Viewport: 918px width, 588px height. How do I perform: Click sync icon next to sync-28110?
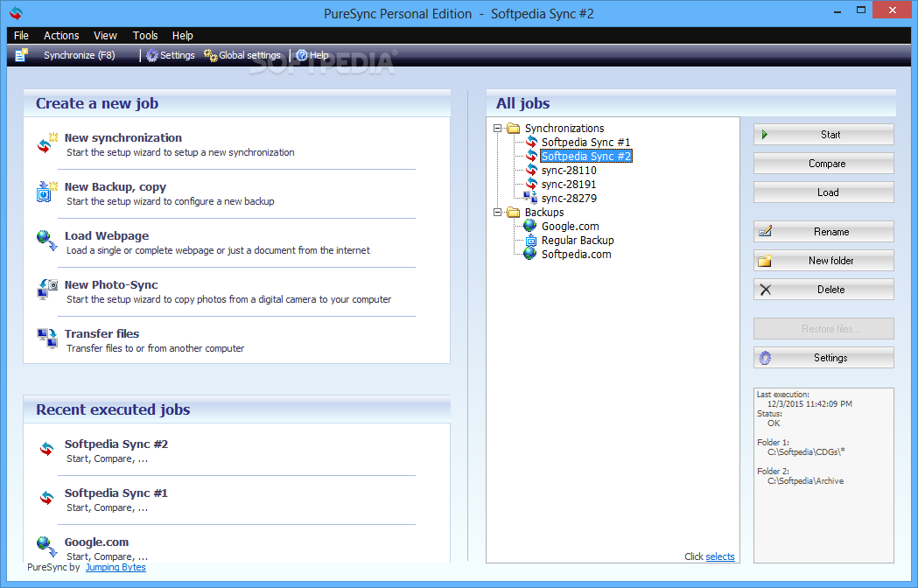click(x=531, y=170)
